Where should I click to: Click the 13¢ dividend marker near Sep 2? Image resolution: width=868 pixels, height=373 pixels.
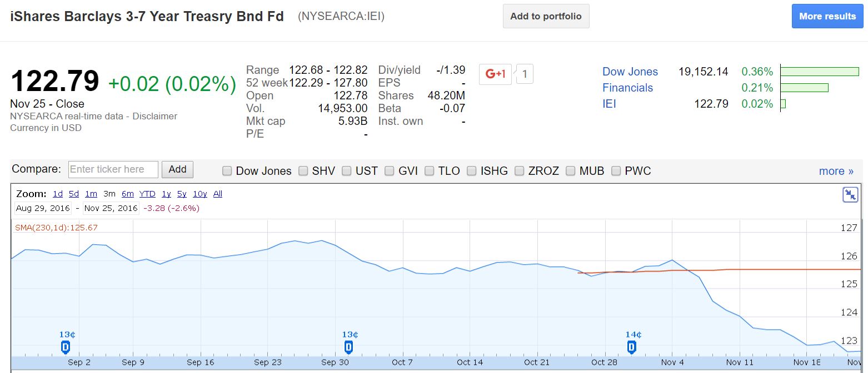(66, 347)
